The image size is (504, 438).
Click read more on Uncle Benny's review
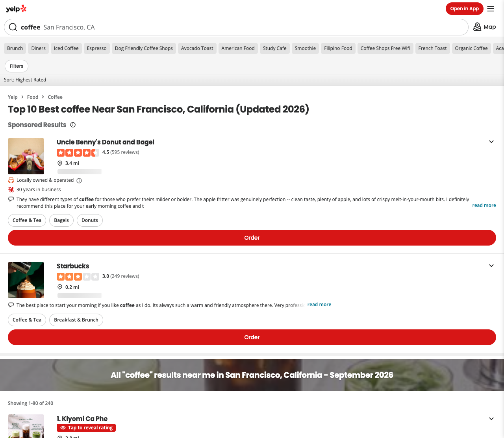pyautogui.click(x=484, y=205)
